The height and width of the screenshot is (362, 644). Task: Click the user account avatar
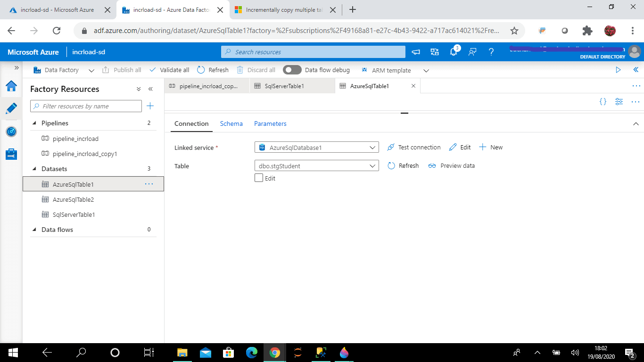point(635,51)
